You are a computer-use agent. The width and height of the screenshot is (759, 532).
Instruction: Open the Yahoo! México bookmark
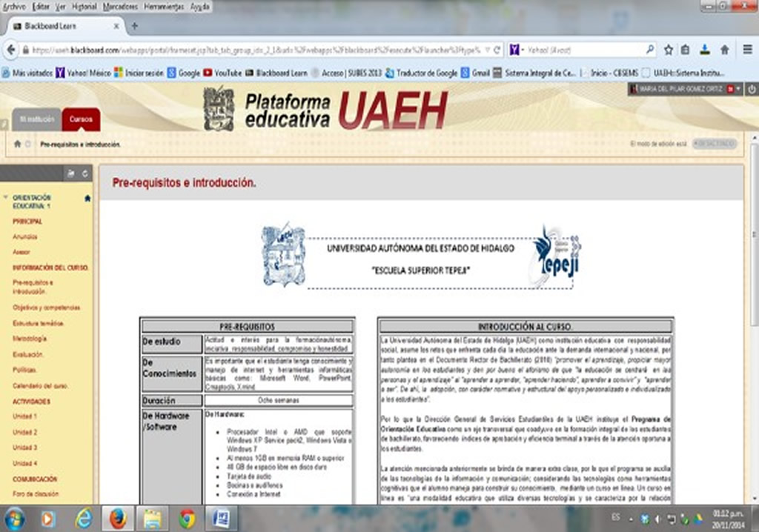point(84,73)
